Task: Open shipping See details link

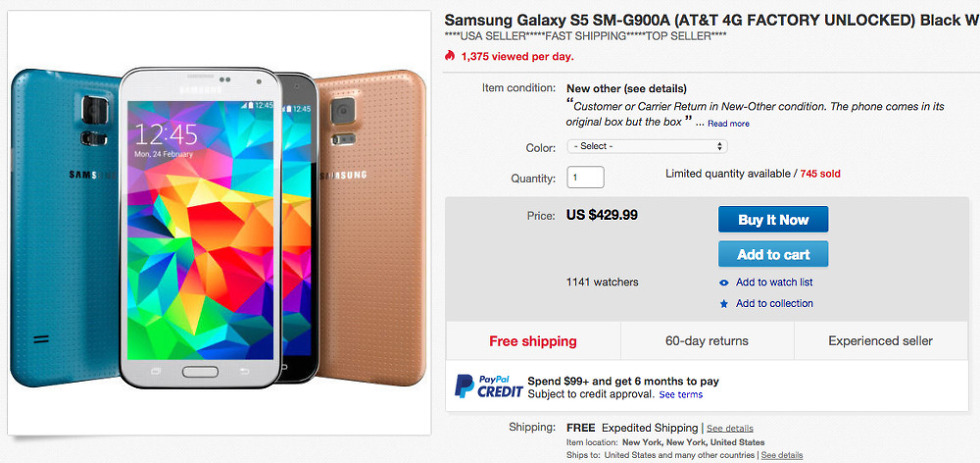Action: coord(730,429)
